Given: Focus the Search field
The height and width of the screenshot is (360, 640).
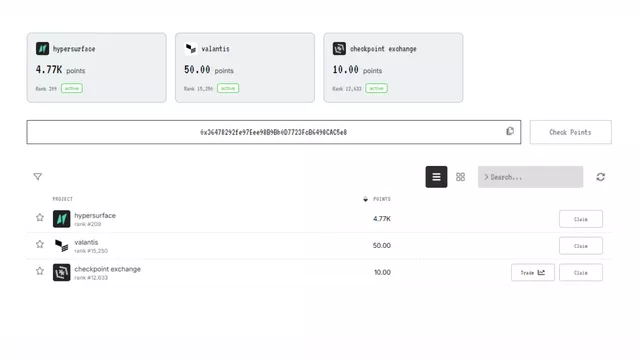Looking at the screenshot, I should pos(531,177).
